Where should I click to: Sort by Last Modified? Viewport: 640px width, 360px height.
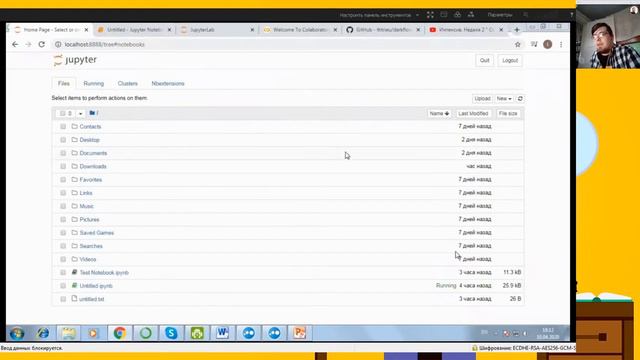[473, 113]
